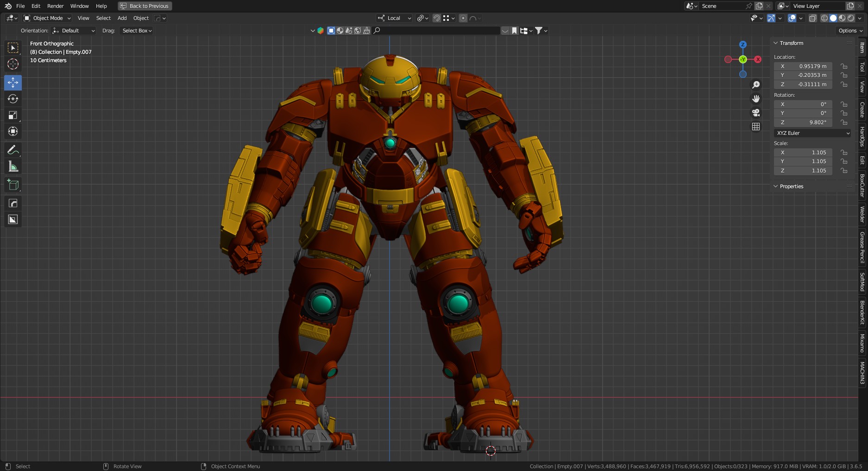Click the Blender logo icon
Image resolution: width=868 pixels, height=471 pixels.
pos(8,6)
